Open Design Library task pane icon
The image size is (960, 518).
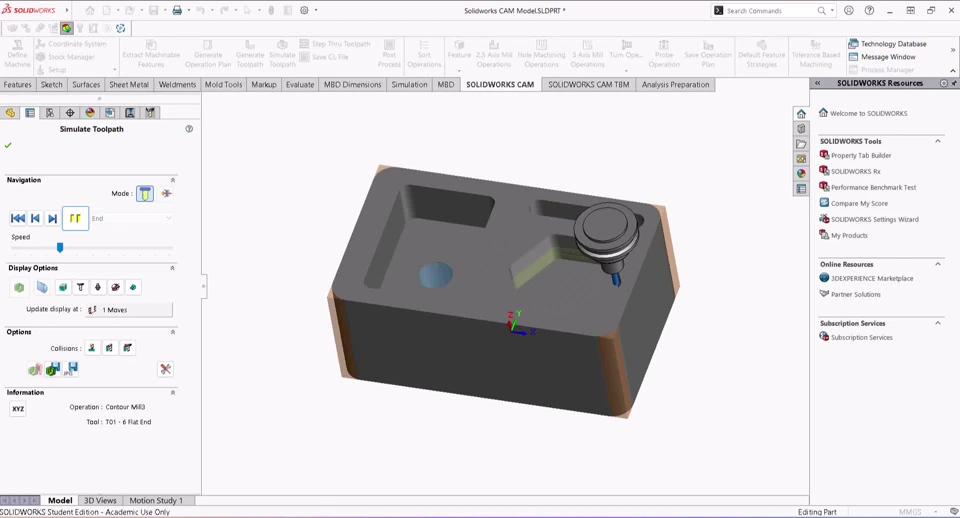click(801, 129)
